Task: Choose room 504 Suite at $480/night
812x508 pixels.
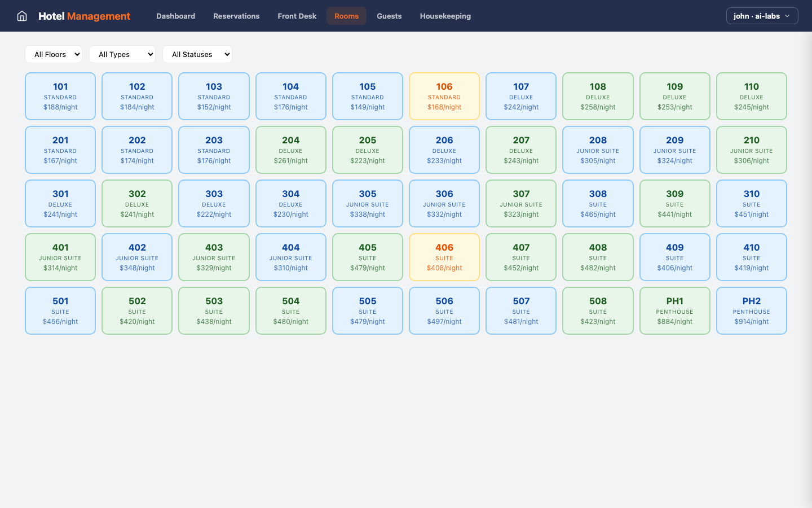Action: coord(290,310)
